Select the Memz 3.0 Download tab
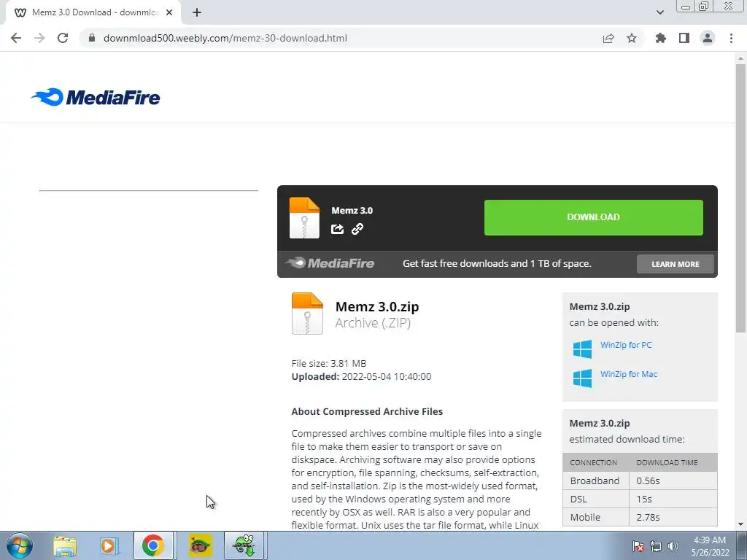This screenshot has width=747, height=560. coord(93,12)
